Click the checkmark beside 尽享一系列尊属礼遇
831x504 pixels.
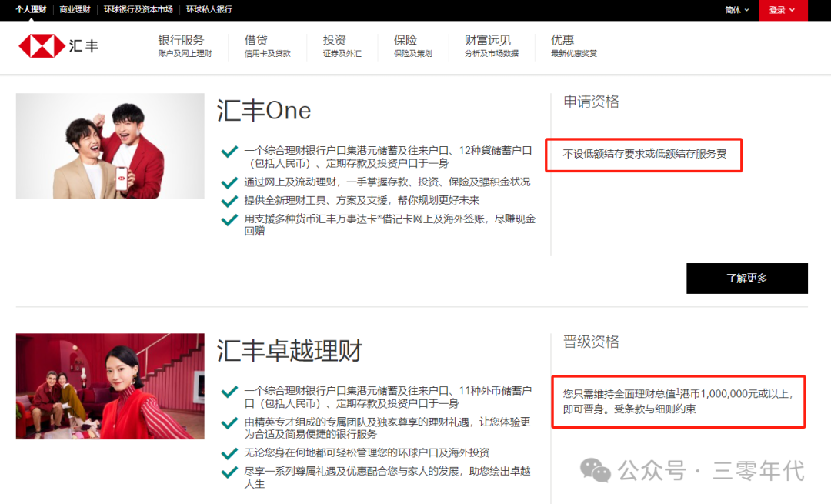coord(229,472)
